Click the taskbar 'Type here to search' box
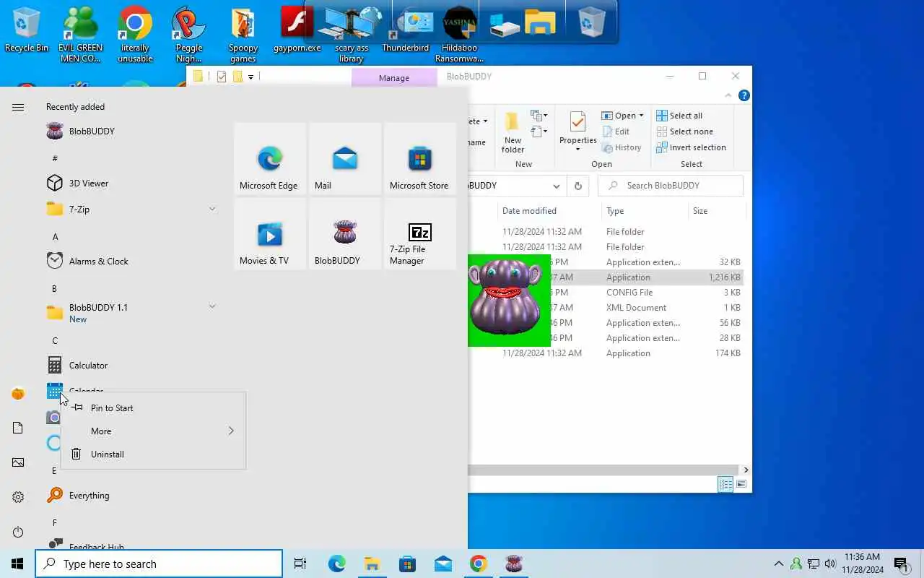924x578 pixels. pyautogui.click(x=159, y=564)
